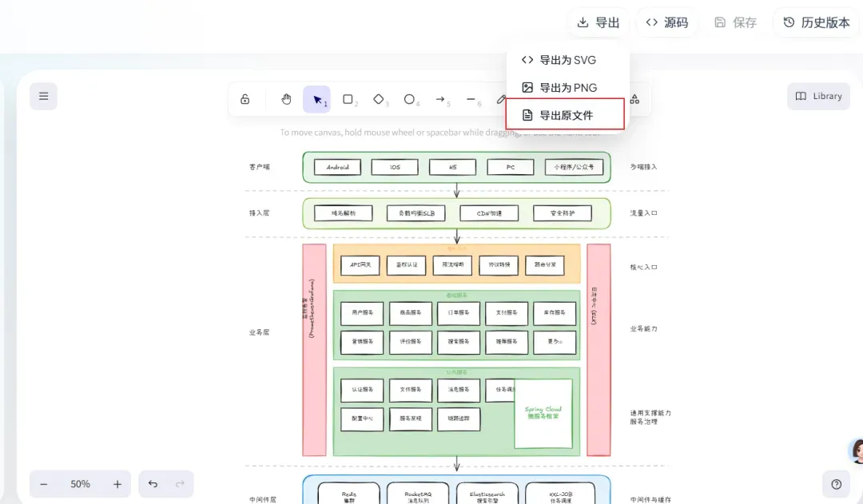Select the Line drawing tool

471,99
